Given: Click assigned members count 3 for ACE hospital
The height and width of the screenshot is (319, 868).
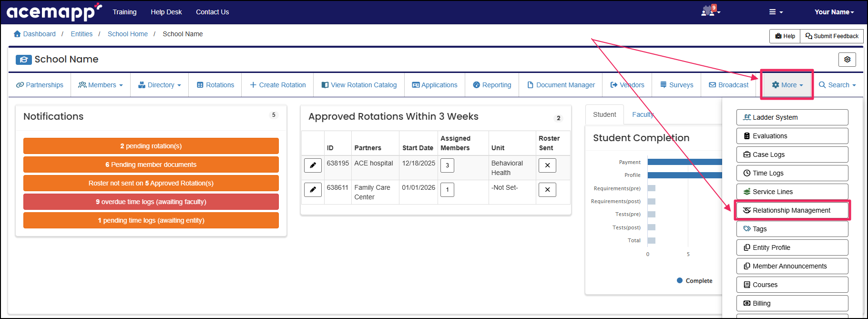Looking at the screenshot, I should (x=447, y=165).
